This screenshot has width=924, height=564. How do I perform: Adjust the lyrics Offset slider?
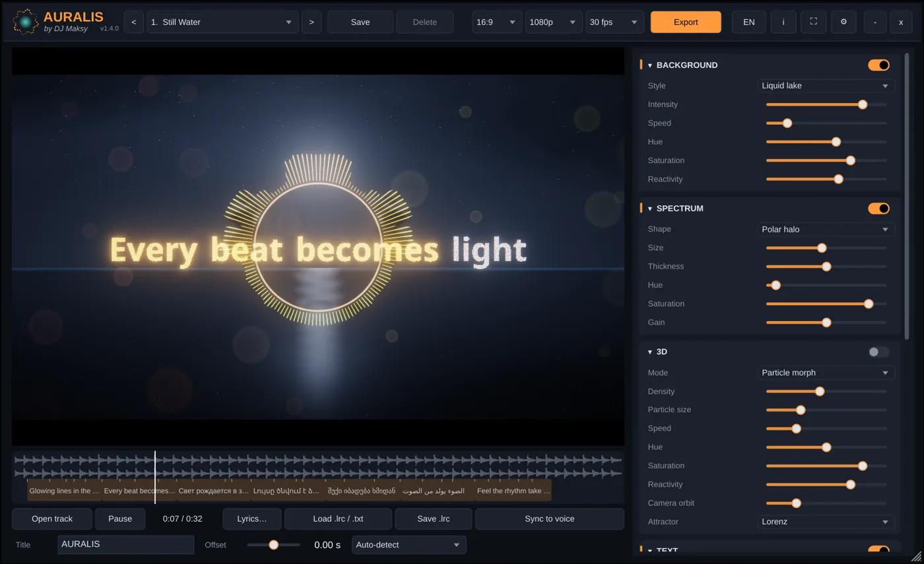[x=273, y=545]
